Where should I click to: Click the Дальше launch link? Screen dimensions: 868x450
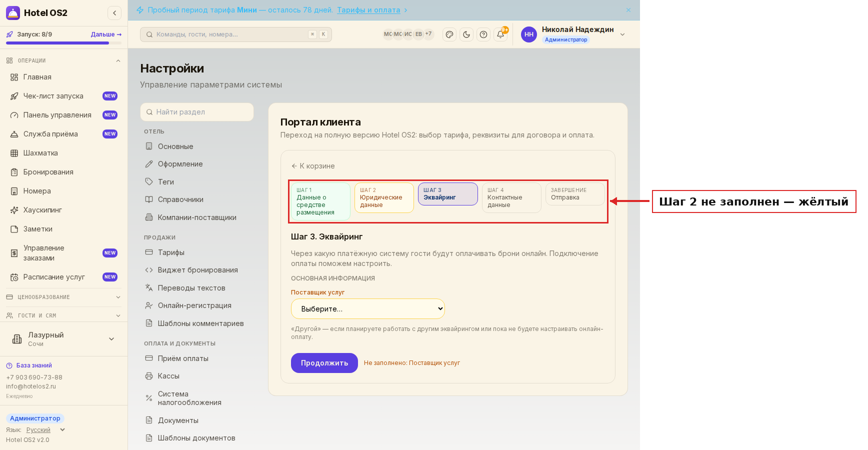click(x=106, y=34)
